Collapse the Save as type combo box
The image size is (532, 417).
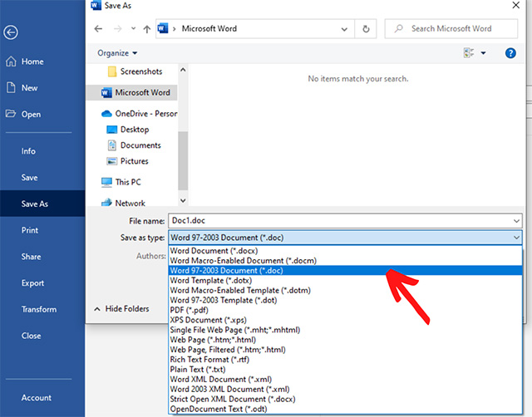click(x=516, y=238)
